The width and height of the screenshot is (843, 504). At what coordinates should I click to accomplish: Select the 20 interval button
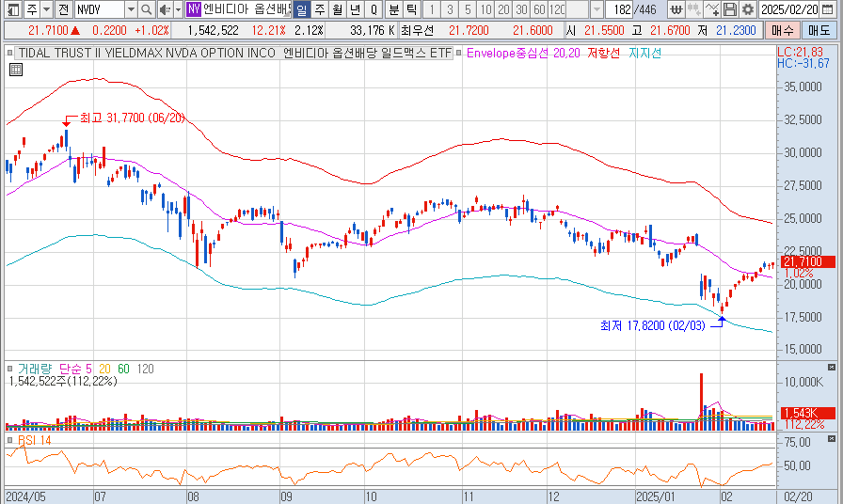pos(503,9)
